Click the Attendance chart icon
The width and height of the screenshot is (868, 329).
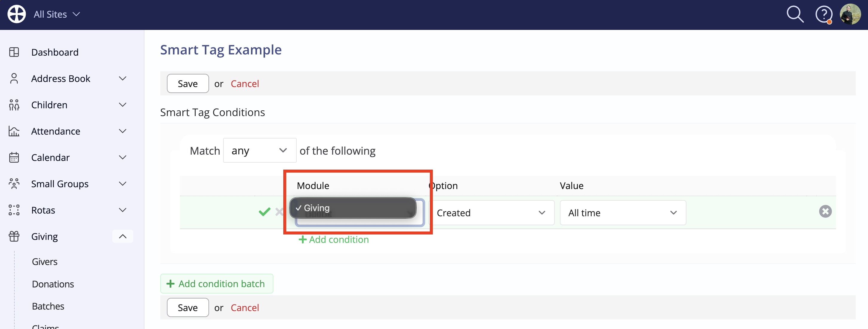click(14, 131)
